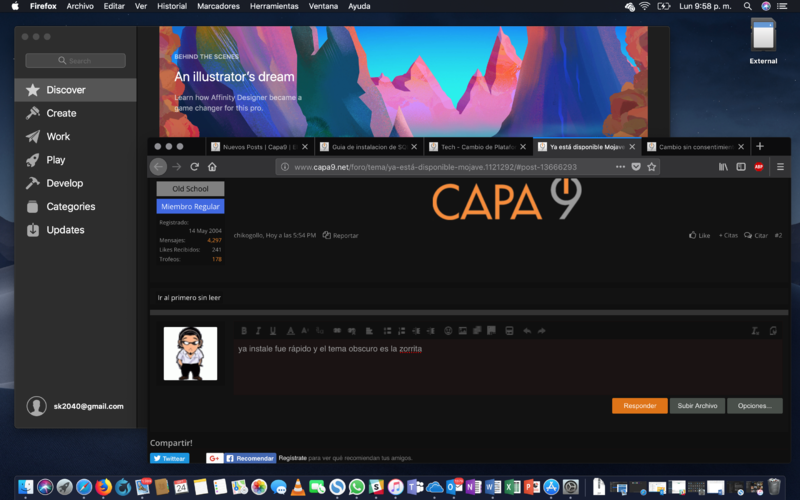The height and width of the screenshot is (500, 800).
Task: Close the Ya está disponible Mojave tab
Action: (632, 147)
